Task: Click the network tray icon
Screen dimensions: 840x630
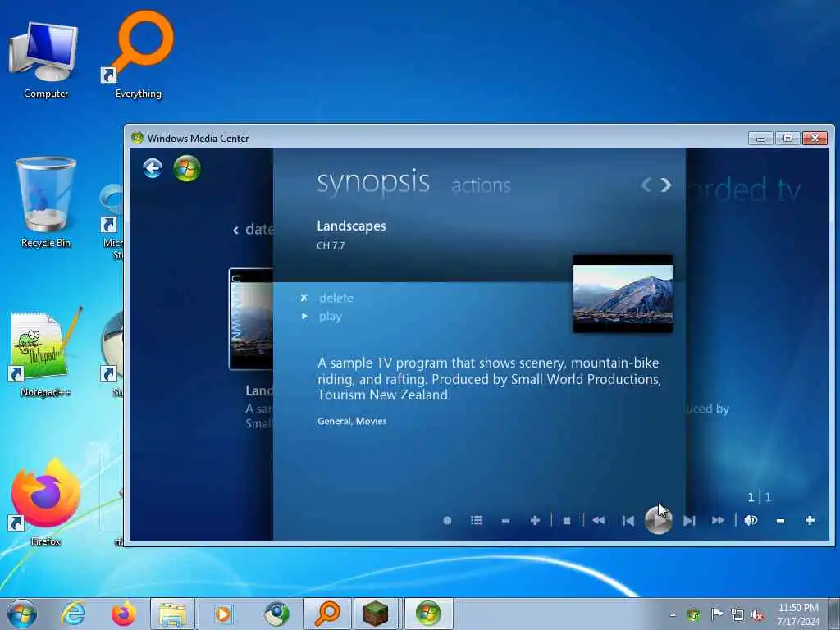Action: tap(737, 614)
